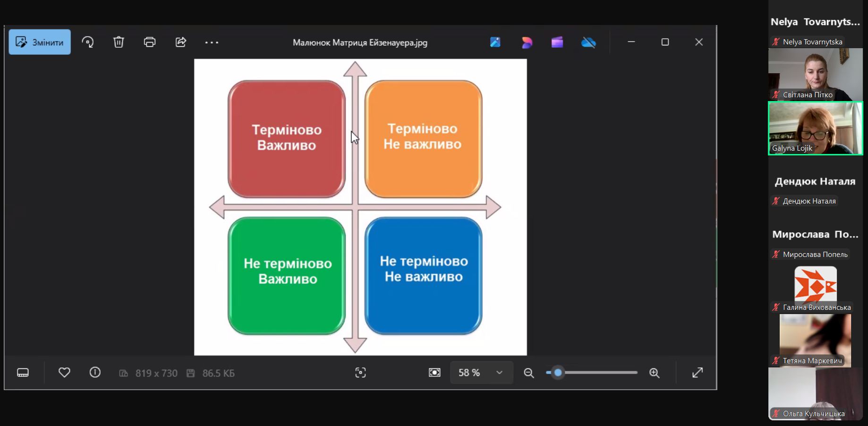The height and width of the screenshot is (426, 868).
Task: Select Galyna Lojik's video thumbnail
Action: pos(815,128)
